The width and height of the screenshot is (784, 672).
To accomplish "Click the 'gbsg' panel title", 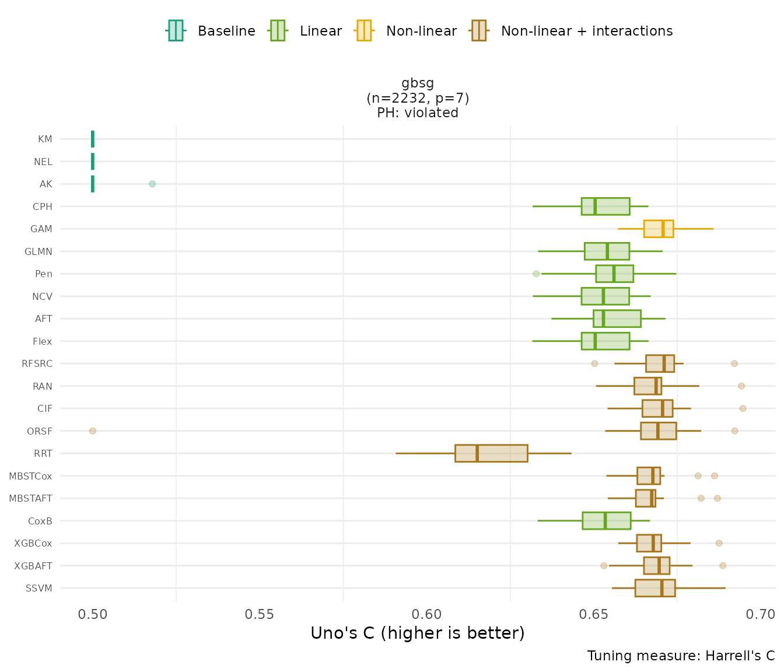I will click(x=418, y=83).
